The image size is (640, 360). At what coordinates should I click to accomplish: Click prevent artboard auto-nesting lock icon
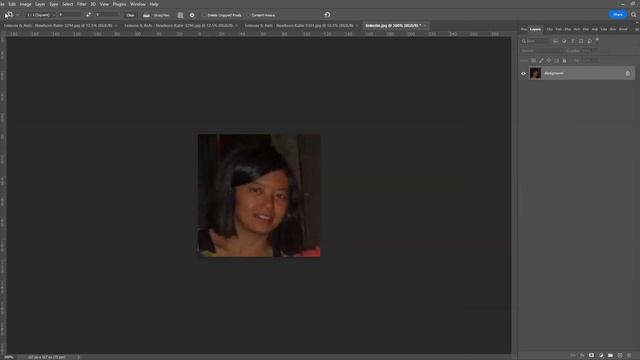click(557, 60)
